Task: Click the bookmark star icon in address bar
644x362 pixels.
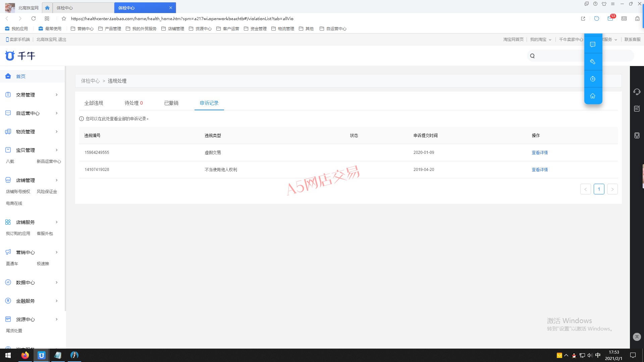Action: tap(64, 18)
